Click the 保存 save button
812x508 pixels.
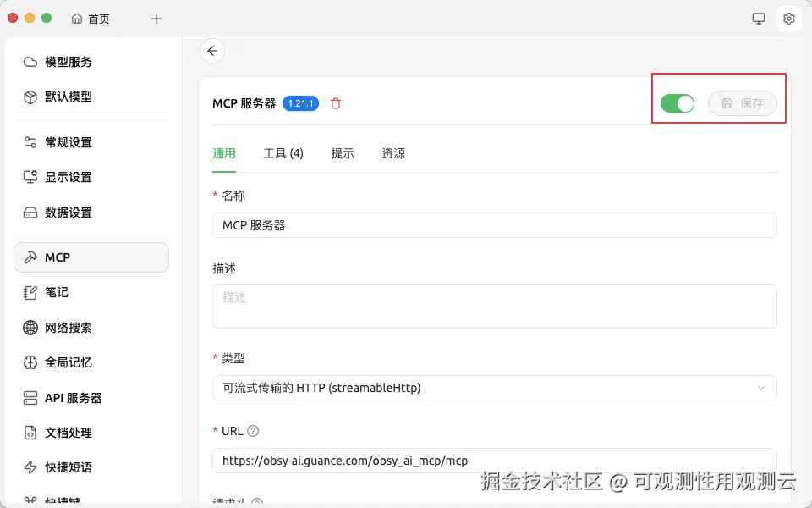743,103
